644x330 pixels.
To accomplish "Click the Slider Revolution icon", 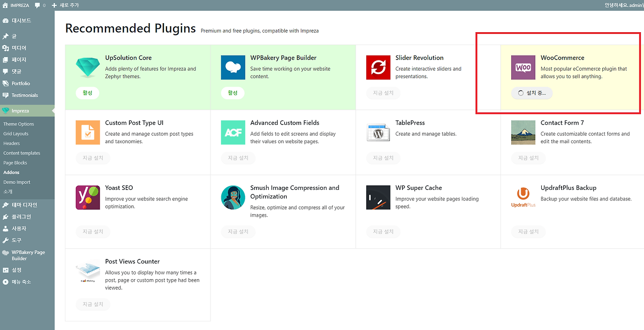I will pyautogui.click(x=378, y=68).
